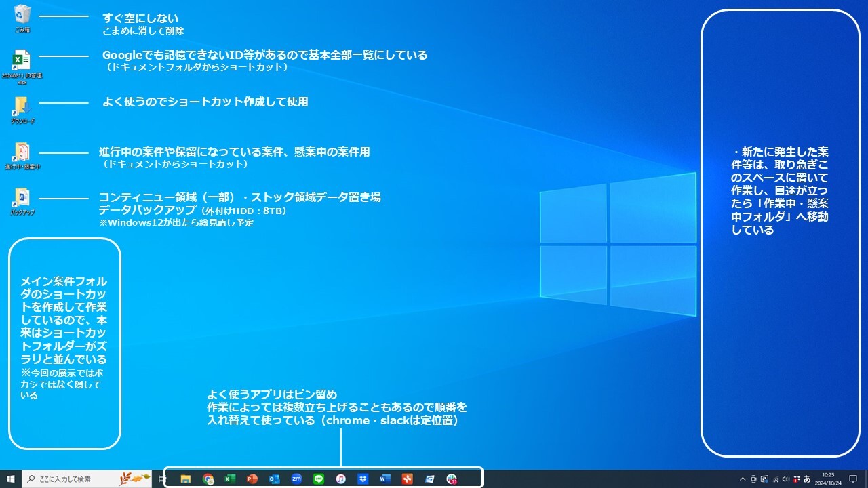Open the 進行中・懸案中 folder shortcut
The image size is (868, 488).
[x=22, y=153]
